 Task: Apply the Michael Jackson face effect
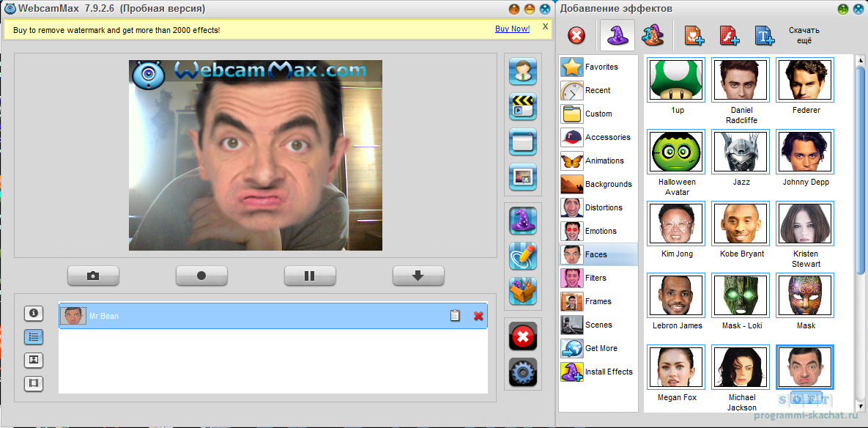[x=740, y=367]
